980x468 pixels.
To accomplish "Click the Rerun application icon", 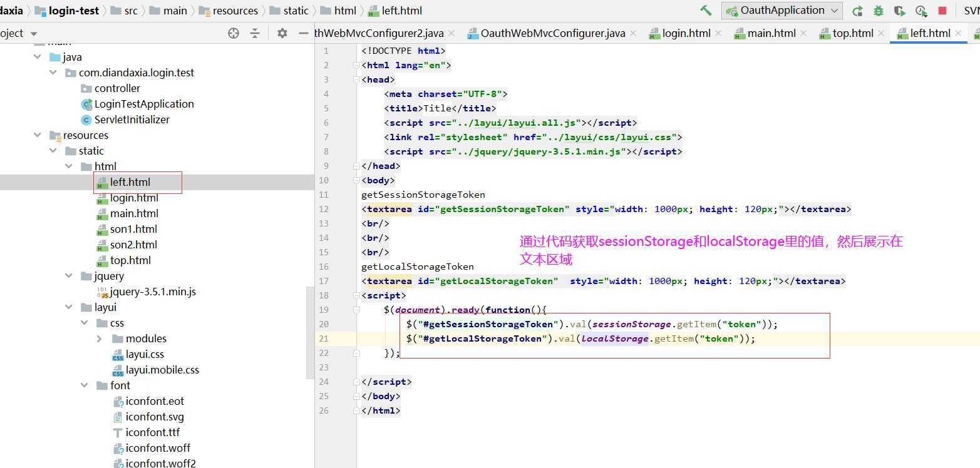I will point(858,11).
